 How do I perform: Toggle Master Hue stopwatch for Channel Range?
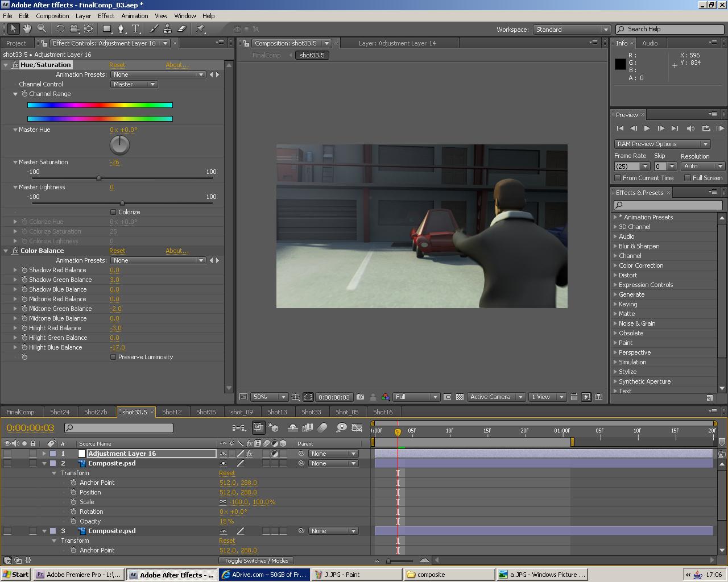(24, 94)
